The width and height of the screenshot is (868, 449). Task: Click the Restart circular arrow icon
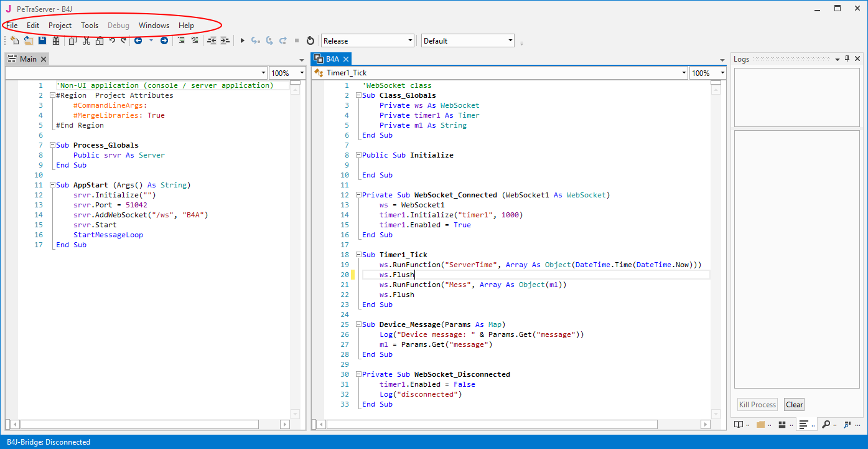[310, 40]
